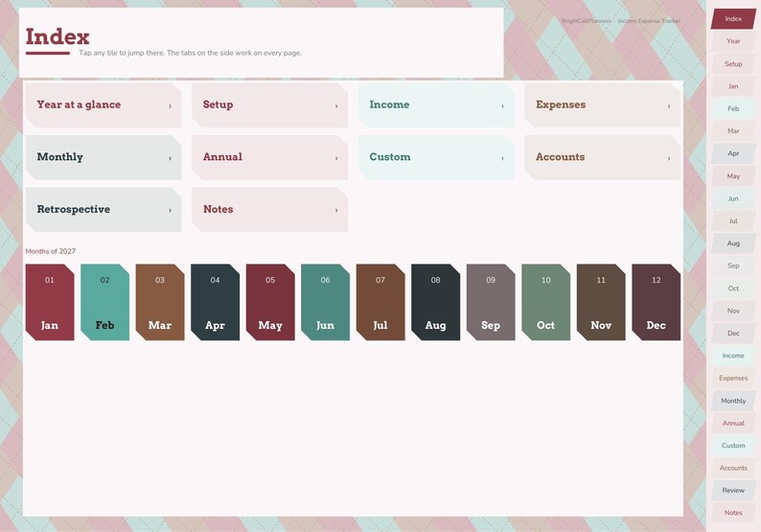The height and width of the screenshot is (532, 761).
Task: Choose the 10 Oct month card
Action: coord(546,302)
